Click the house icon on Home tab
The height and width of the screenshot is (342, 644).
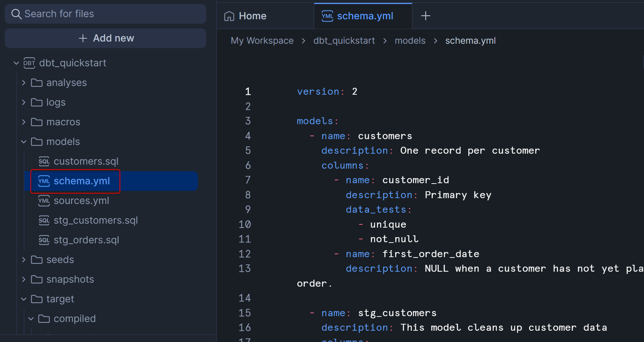(229, 16)
